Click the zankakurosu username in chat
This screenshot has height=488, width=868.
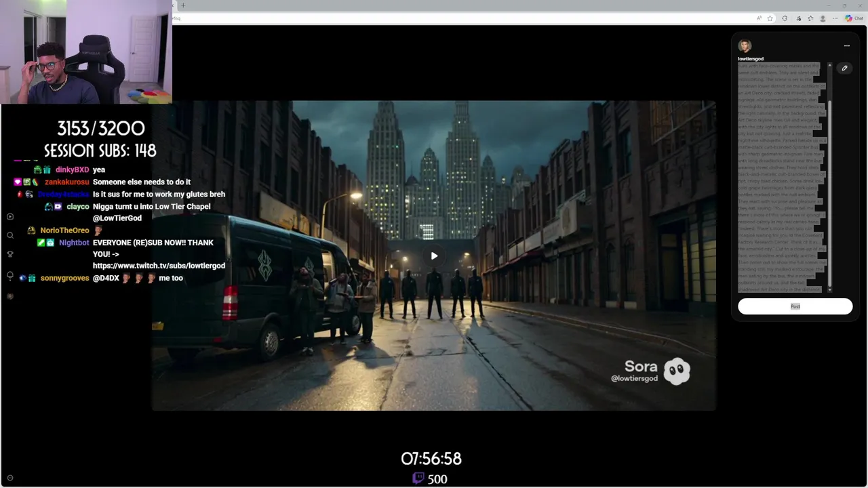(x=67, y=182)
